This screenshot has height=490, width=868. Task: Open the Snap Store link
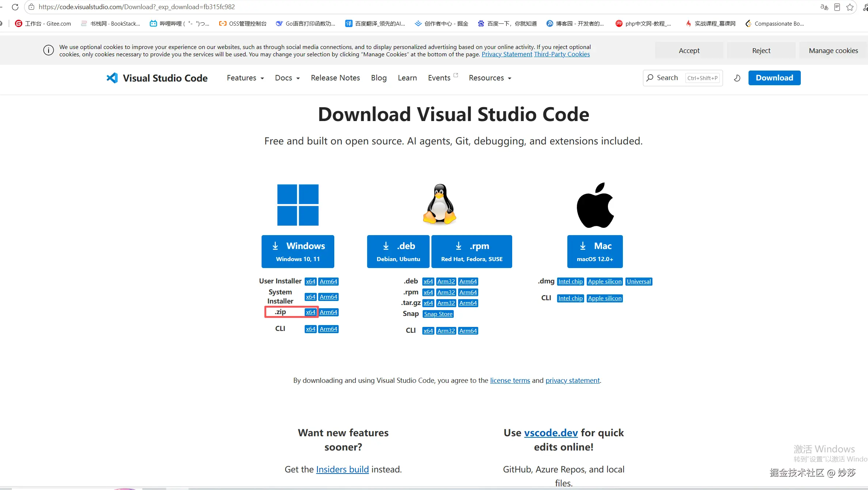coord(438,314)
